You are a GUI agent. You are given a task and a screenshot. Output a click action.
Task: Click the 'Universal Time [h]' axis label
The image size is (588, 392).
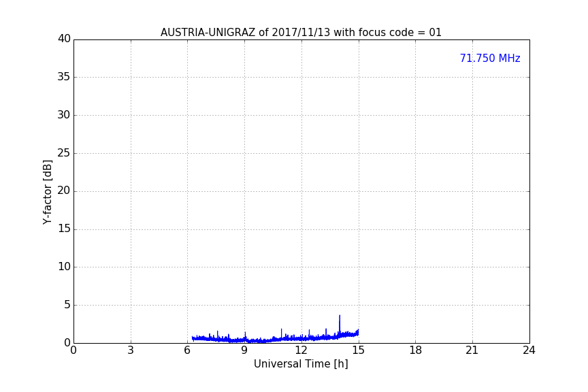301,364
